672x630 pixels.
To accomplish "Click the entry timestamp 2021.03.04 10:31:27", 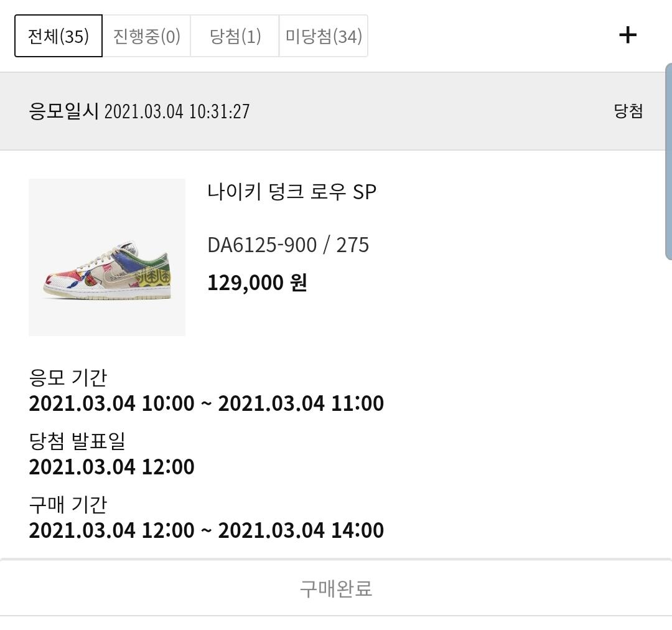I will [177, 111].
